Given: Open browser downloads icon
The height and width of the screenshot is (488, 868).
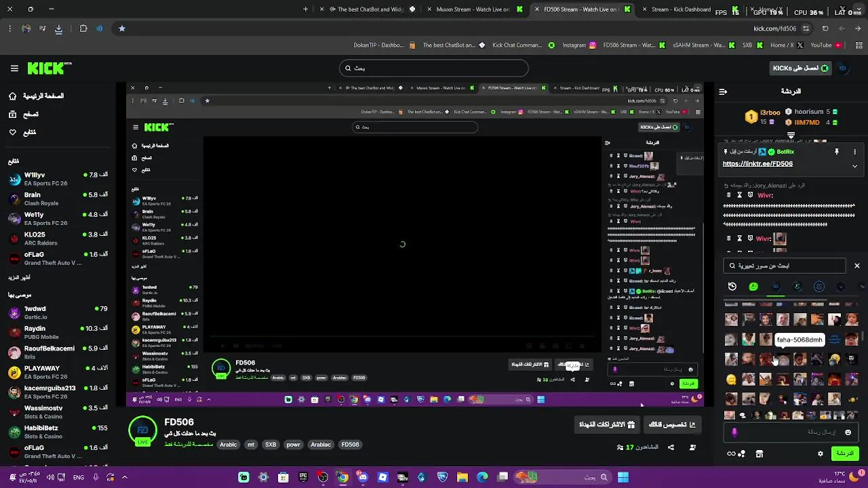Looking at the screenshot, I should (x=58, y=28).
